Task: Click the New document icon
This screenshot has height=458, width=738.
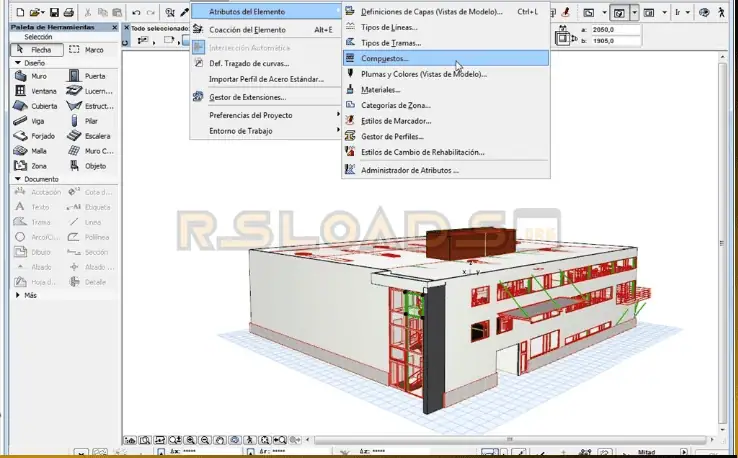Action: [x=20, y=12]
